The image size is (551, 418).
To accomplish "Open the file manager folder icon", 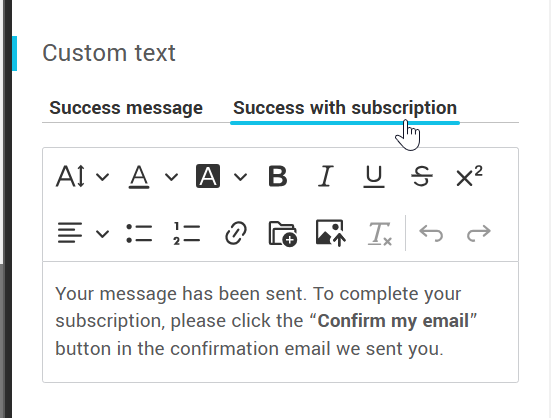I will tap(283, 233).
